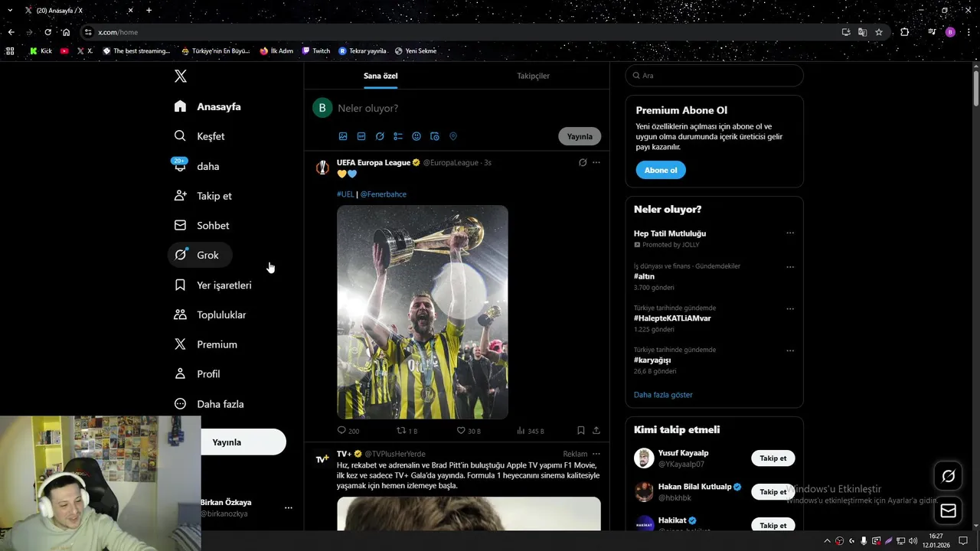
Task: Like the UEFA Europa League post
Action: pos(469,431)
